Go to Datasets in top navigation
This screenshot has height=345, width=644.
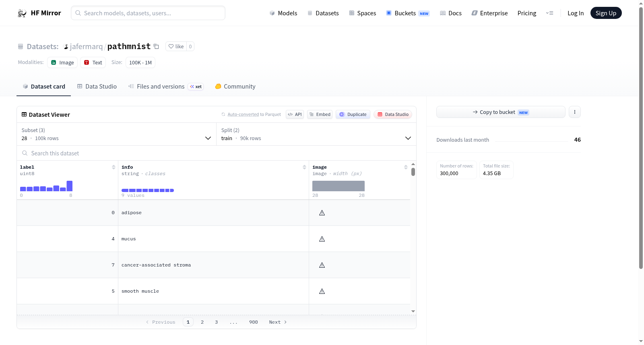click(x=323, y=13)
